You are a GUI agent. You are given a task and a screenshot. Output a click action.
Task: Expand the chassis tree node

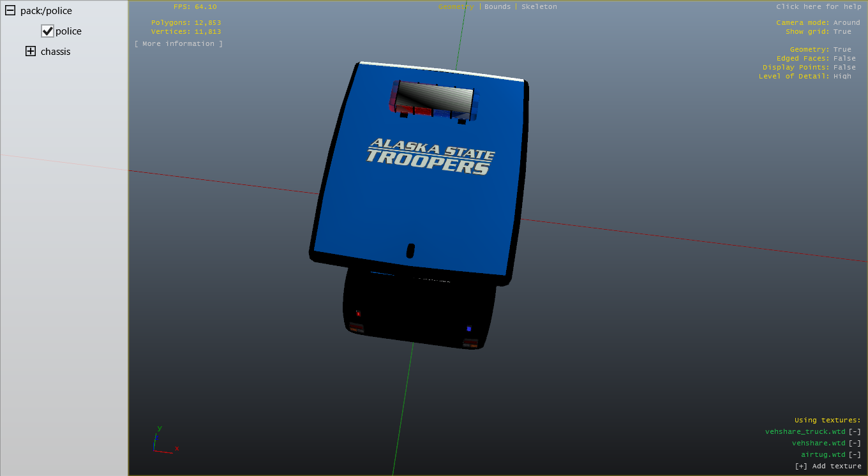[x=31, y=52]
